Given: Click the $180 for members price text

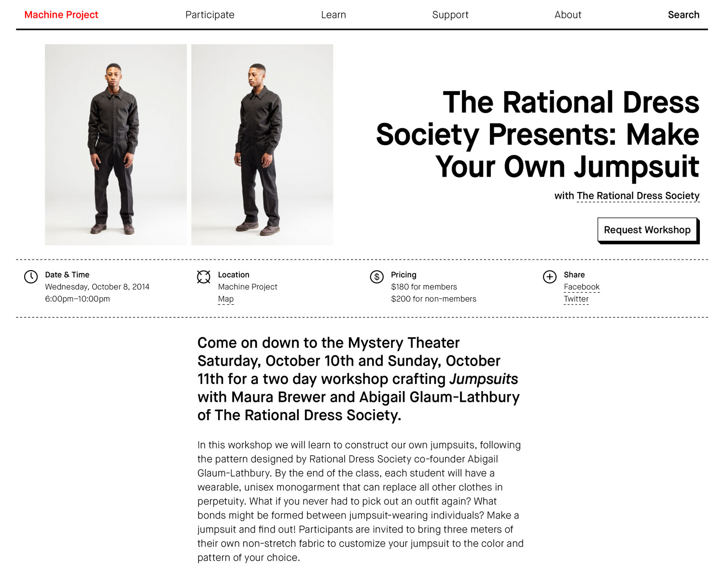Looking at the screenshot, I should (x=424, y=287).
